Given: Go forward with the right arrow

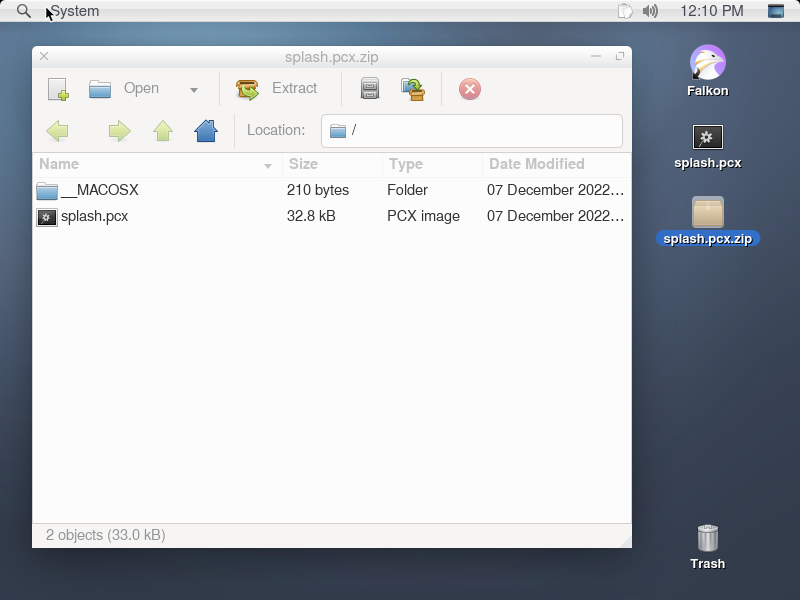Looking at the screenshot, I should (119, 131).
